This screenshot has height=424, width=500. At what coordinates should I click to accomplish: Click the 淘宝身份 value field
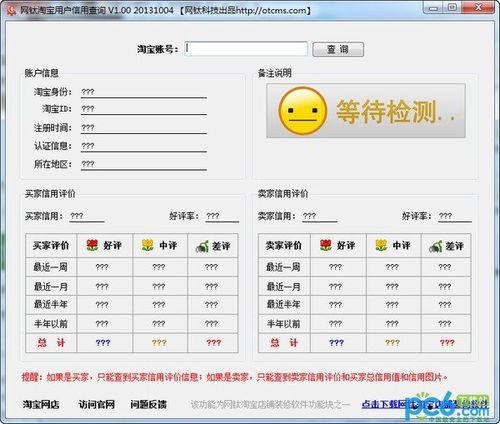144,92
